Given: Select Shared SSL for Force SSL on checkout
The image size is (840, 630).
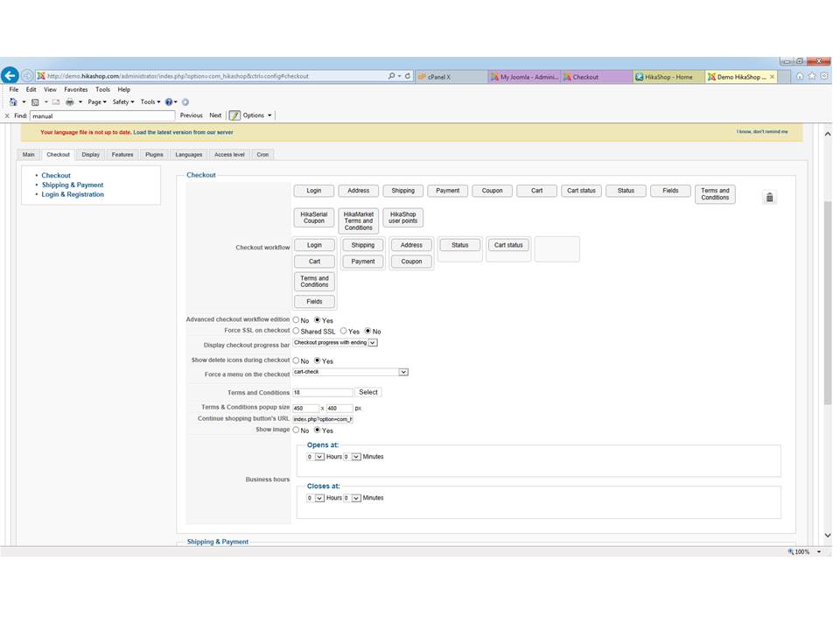Looking at the screenshot, I should click(296, 332).
